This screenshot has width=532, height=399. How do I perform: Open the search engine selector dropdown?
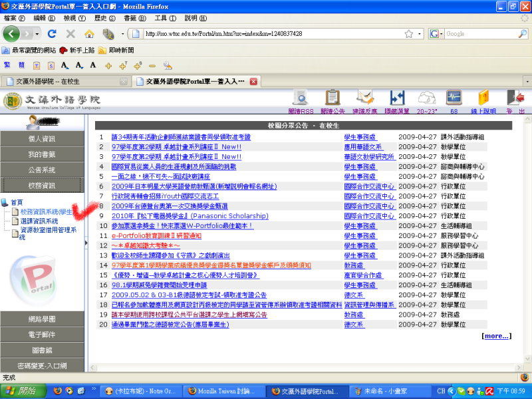tap(436, 33)
